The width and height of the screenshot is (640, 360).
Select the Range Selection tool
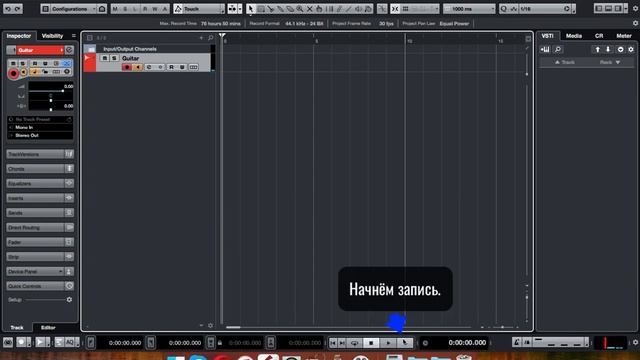(x=261, y=9)
